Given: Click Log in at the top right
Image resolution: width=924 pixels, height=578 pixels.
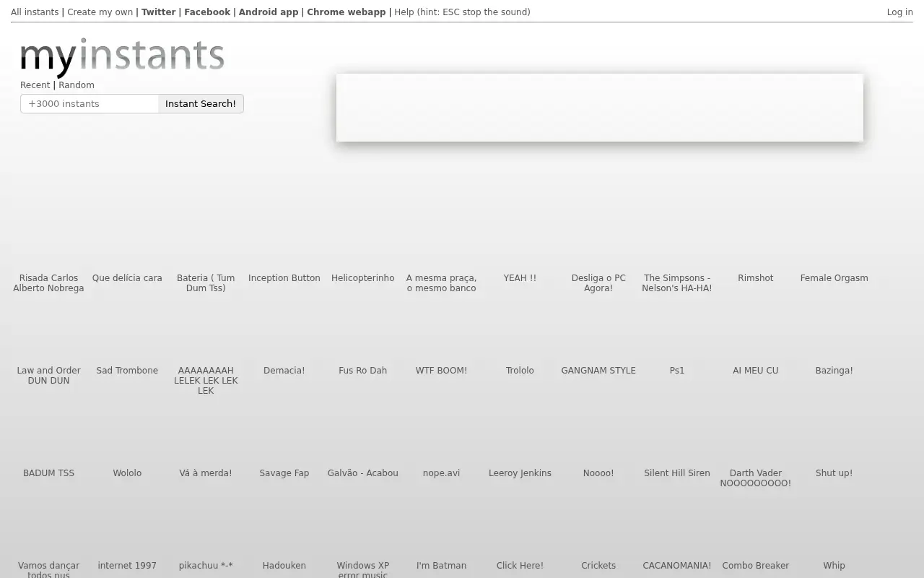Looking at the screenshot, I should (x=899, y=12).
